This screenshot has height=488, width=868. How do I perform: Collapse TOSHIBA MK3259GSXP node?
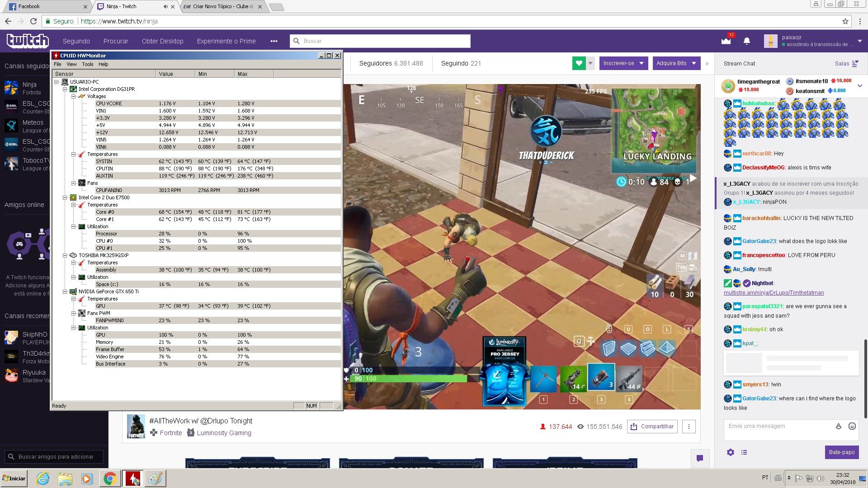point(65,255)
